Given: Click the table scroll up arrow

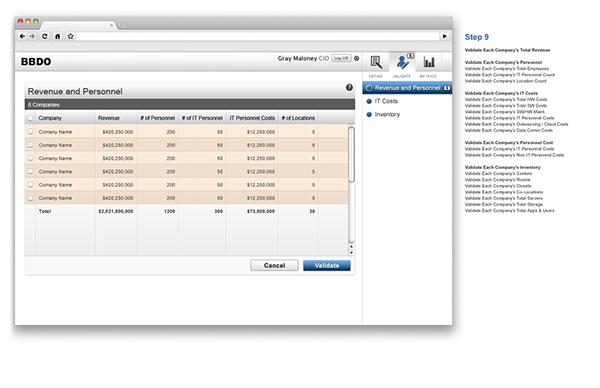Looking at the screenshot, I should (x=351, y=247).
